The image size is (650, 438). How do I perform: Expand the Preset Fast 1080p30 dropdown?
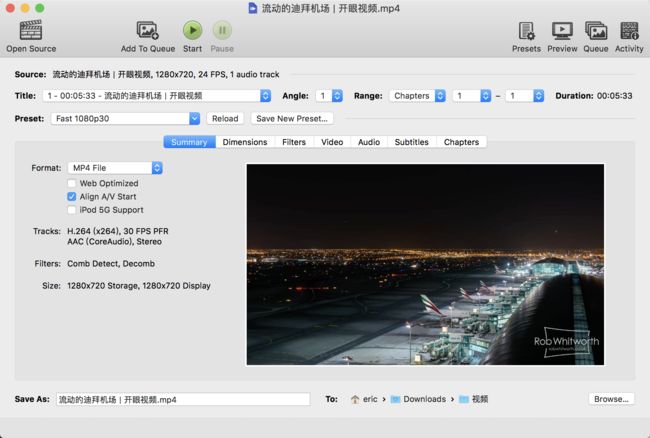point(125,119)
